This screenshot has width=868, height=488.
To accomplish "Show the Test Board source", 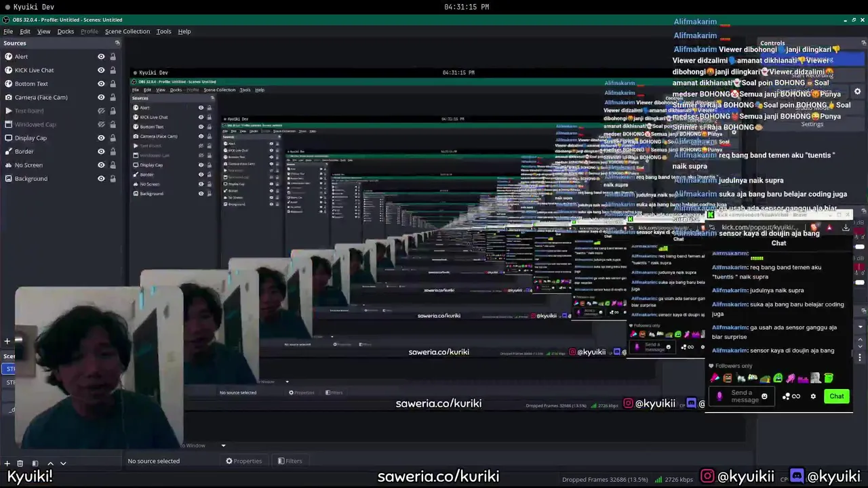I will 101,110.
